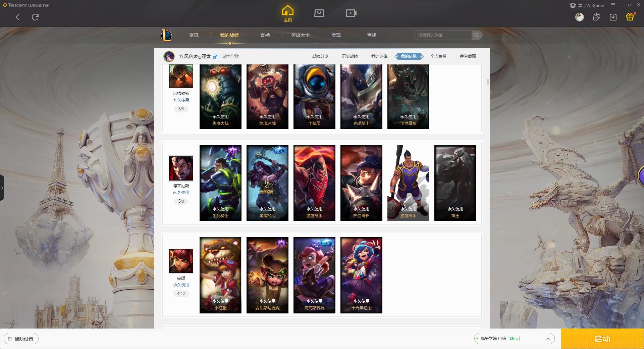Go back using the back arrow

coord(18,17)
